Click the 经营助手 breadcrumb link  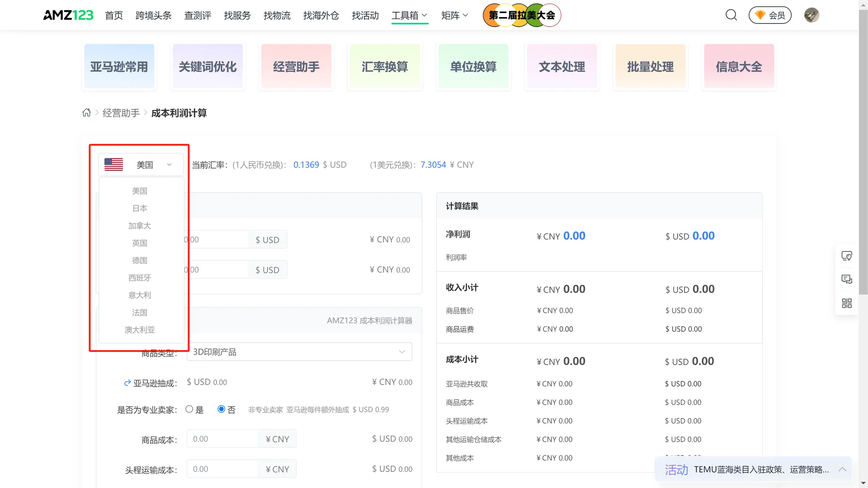pos(121,113)
